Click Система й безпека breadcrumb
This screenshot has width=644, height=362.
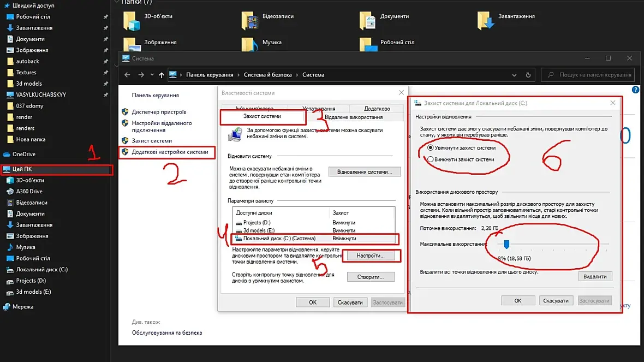268,75
